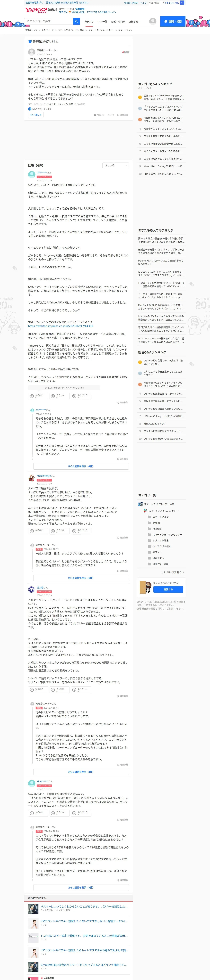
Task: Click the このカテゴリで探す search field
Action: point(48,21)
